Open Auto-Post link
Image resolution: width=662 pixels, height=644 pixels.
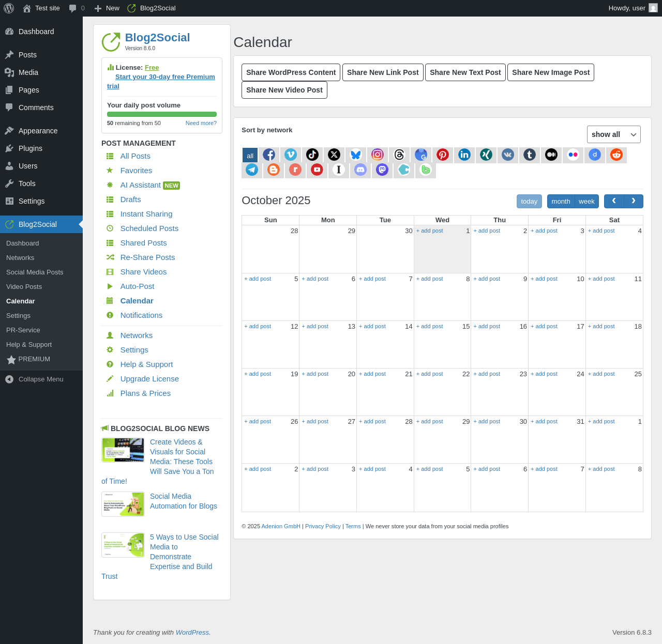pos(138,286)
